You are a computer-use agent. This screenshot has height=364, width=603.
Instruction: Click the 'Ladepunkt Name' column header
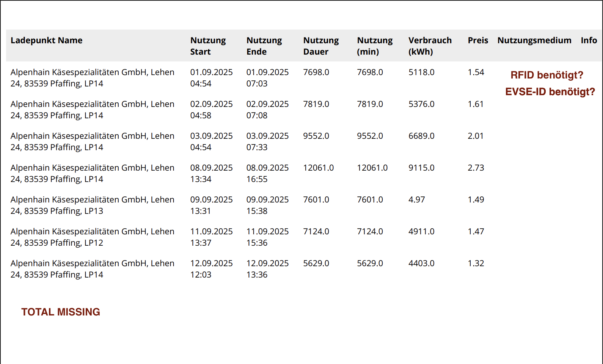tap(46, 41)
